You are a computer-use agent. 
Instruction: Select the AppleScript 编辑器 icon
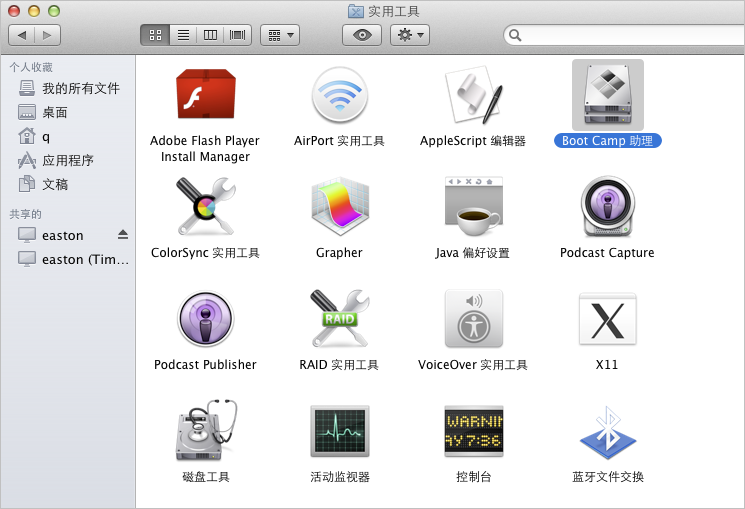[x=473, y=95]
